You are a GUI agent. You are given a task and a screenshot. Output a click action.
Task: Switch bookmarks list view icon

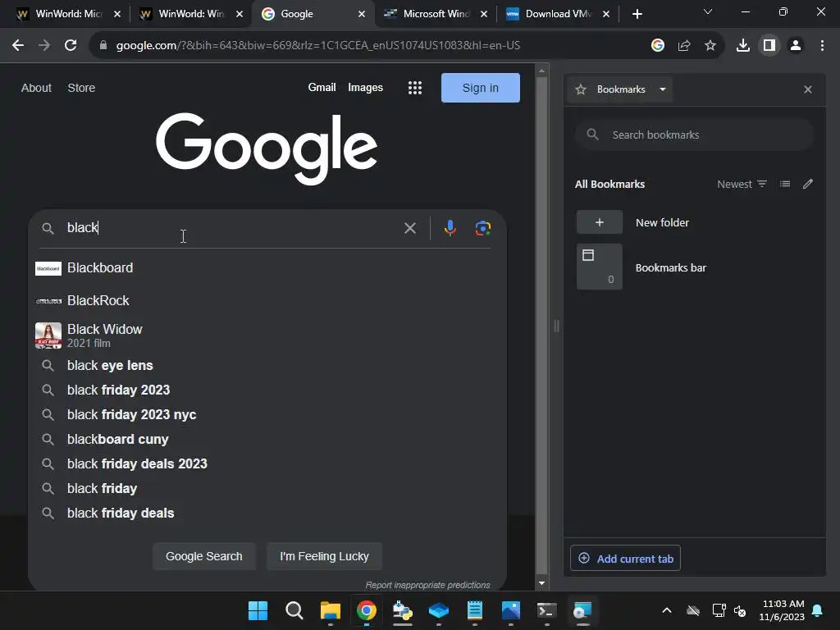click(785, 184)
